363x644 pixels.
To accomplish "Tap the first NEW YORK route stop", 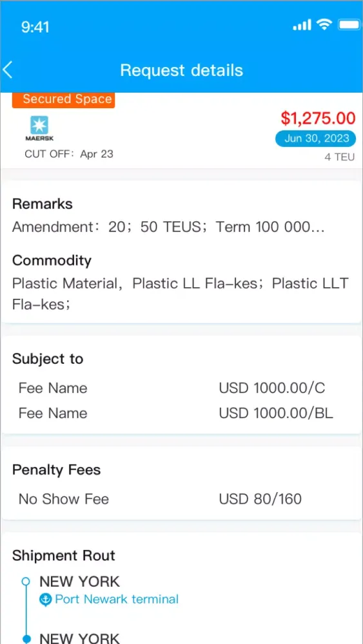I will 79,582.
